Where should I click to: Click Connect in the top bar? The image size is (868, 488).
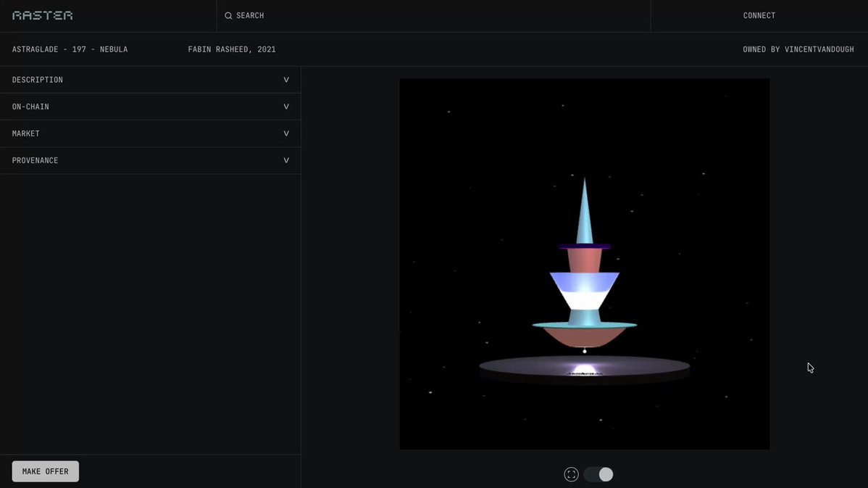coord(759,15)
